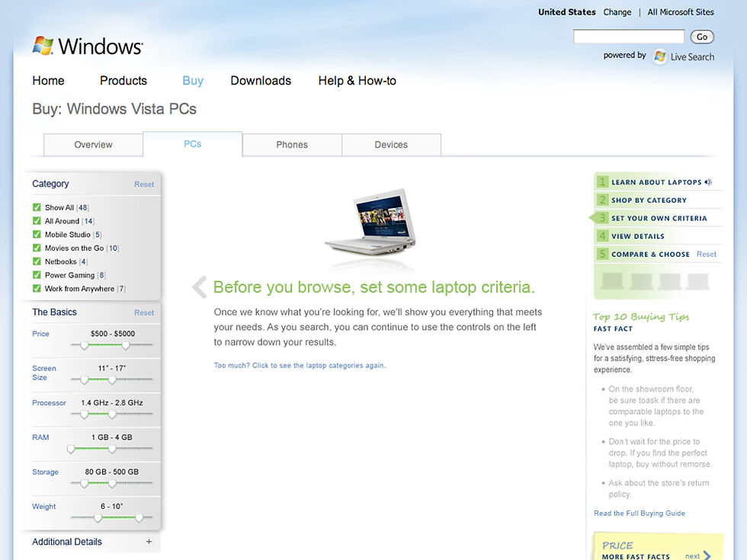Click step 1 Learn About Laptops
This screenshot has height=560, width=747.
(656, 181)
